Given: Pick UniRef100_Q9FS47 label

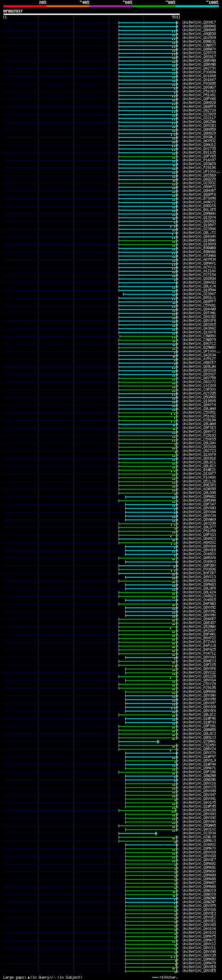Looking at the screenshot, I should click(x=199, y=504).
